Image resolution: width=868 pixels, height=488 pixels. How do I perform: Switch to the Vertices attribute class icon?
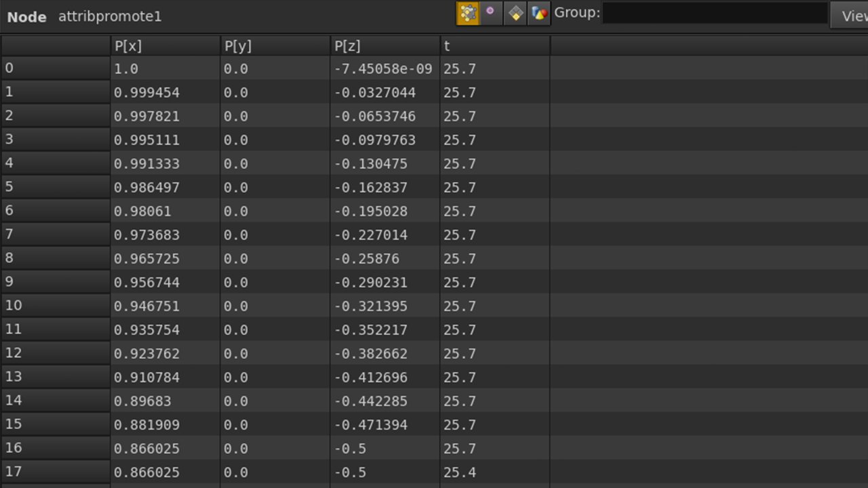(490, 13)
